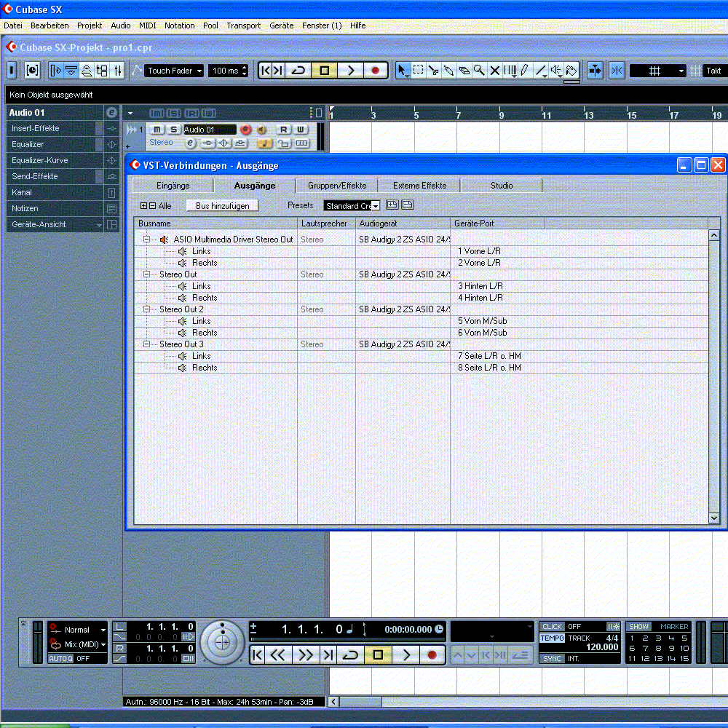Toggle Solo on Audio 01 track
Image resolution: width=728 pixels, height=728 pixels.
click(x=174, y=130)
